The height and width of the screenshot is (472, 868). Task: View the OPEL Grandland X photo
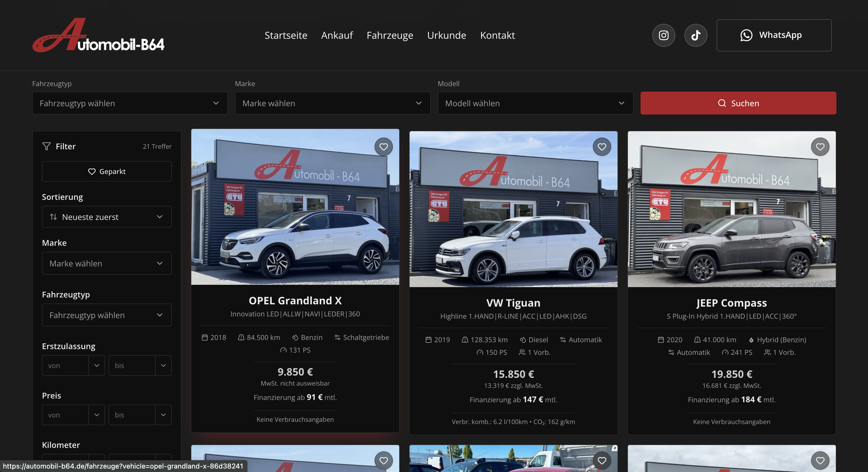tap(295, 207)
